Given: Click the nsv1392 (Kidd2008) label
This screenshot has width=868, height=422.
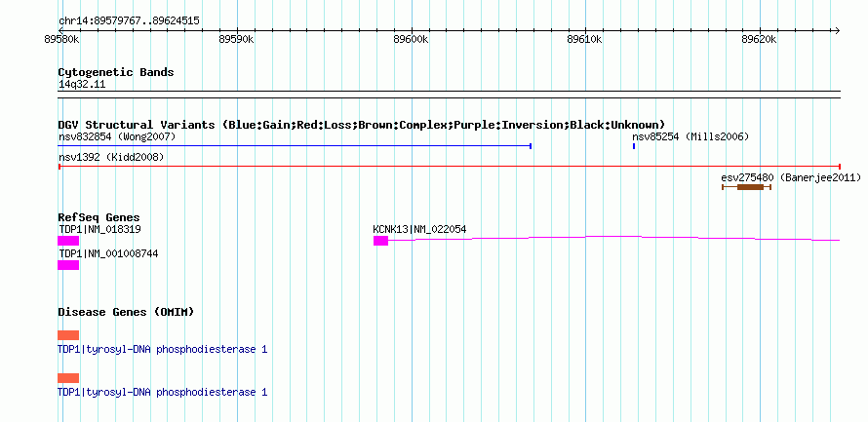Looking at the screenshot, I should click(x=111, y=157).
